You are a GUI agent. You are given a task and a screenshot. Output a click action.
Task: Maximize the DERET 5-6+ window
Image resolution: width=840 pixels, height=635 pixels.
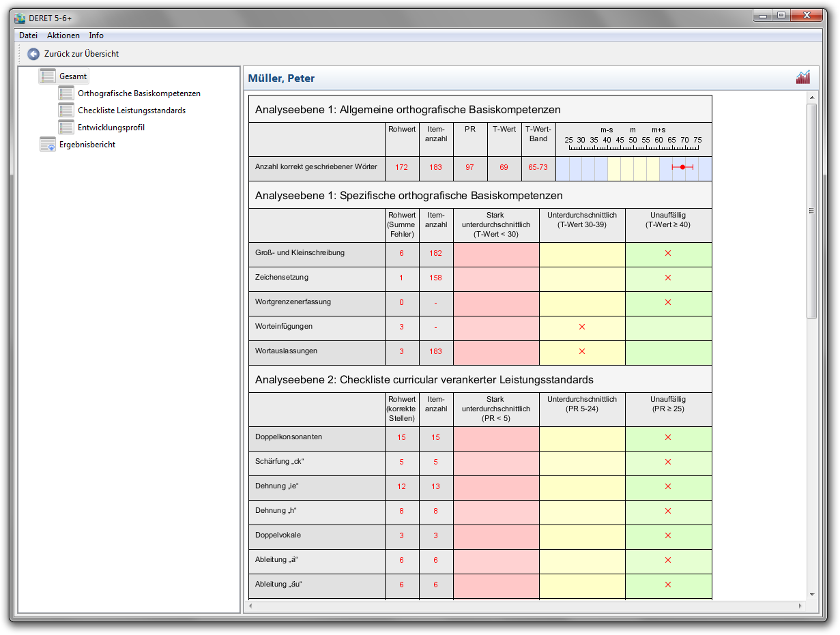[781, 15]
